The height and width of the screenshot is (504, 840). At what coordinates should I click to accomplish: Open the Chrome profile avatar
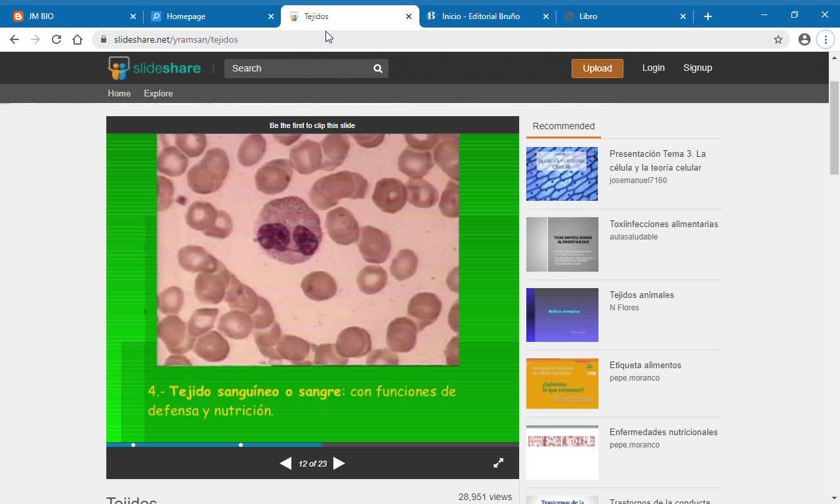click(805, 39)
